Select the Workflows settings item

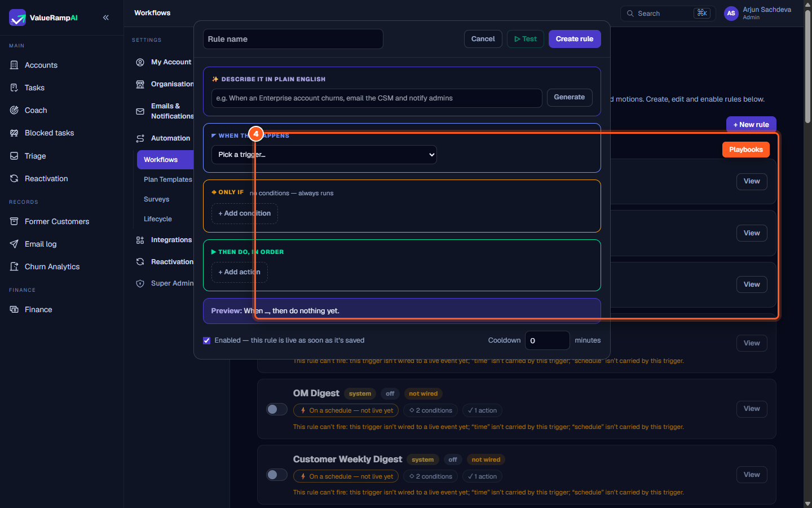tap(165, 160)
